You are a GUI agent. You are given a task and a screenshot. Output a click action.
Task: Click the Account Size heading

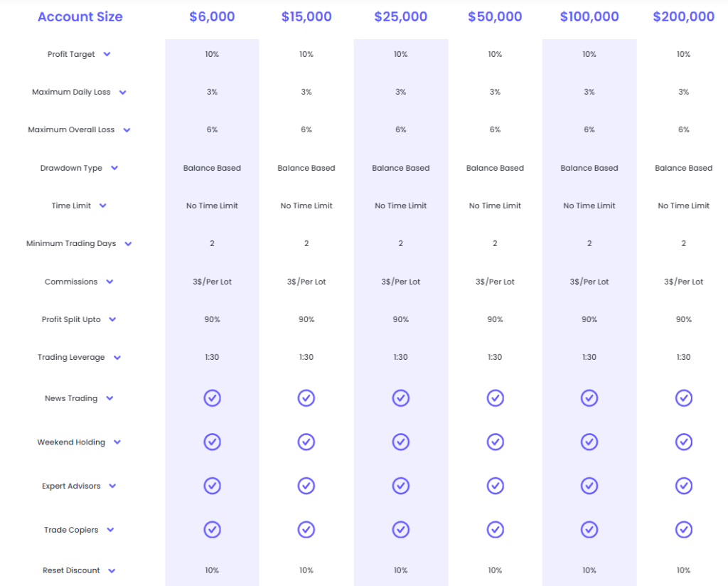point(80,17)
